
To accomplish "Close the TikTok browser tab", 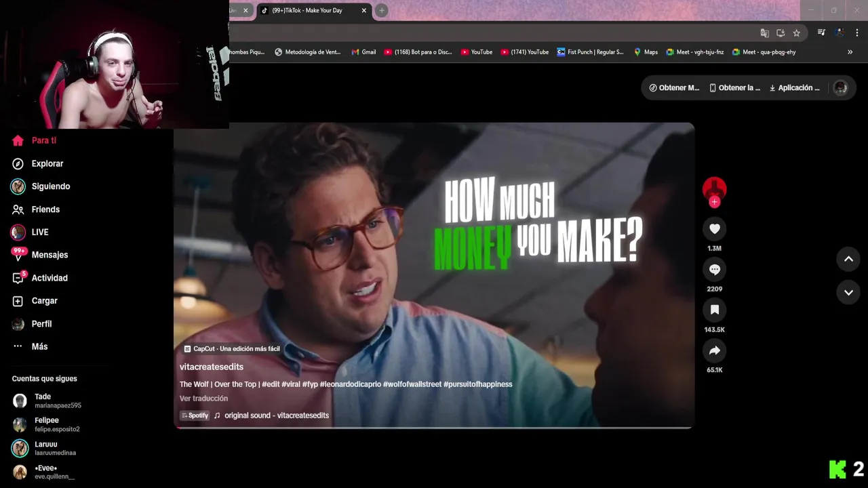I will [364, 10].
